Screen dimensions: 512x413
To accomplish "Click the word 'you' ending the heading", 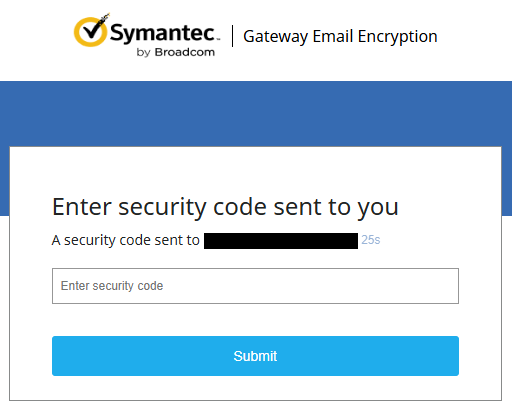I will click(x=378, y=209).
